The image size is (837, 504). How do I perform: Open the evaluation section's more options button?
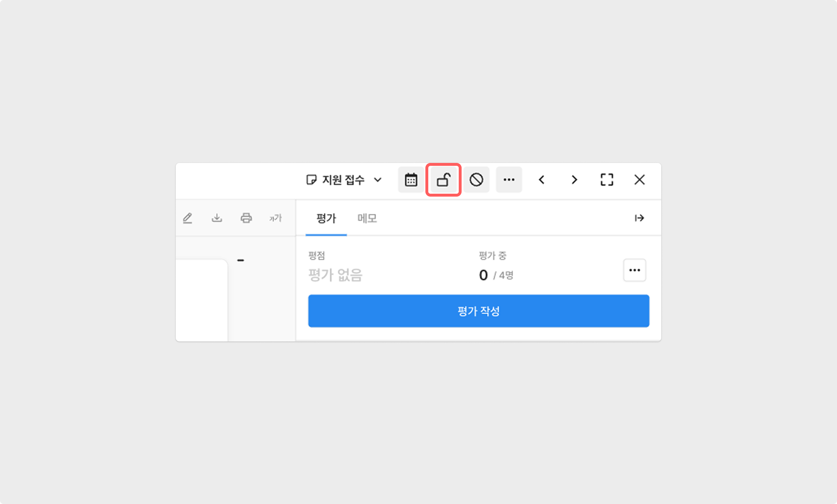(634, 270)
